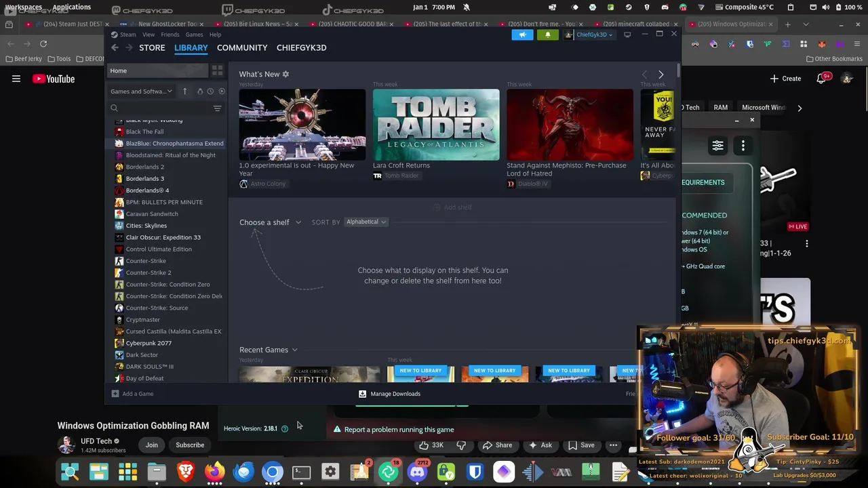Open more actions ellipsis under video
The width and height of the screenshot is (868, 488).
613,445
